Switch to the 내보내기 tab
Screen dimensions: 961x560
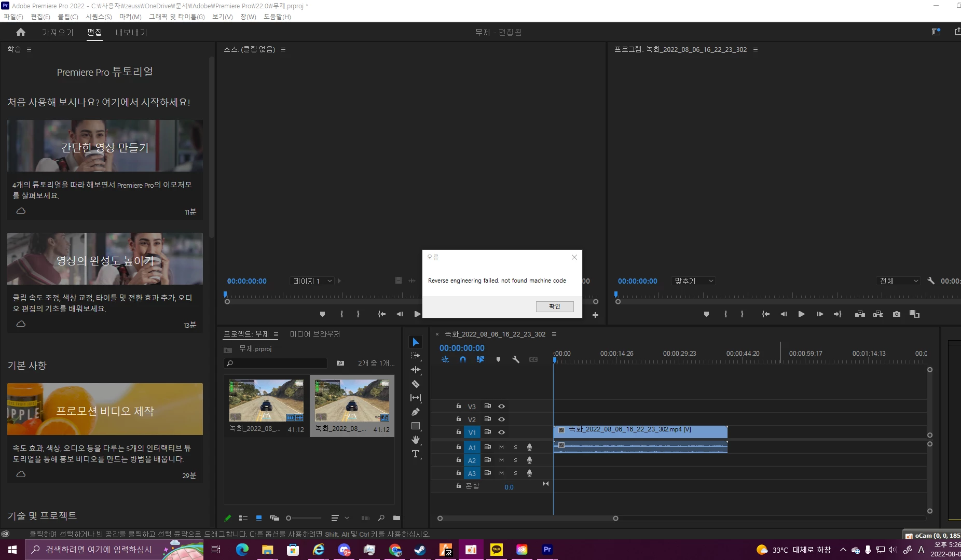[x=131, y=32]
